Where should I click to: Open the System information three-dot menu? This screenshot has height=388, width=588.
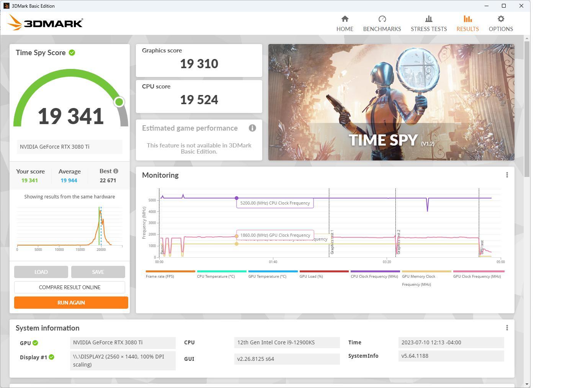tap(507, 328)
